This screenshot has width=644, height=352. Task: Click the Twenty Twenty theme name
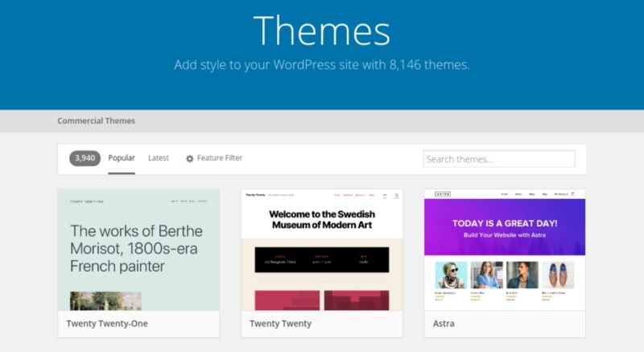pos(280,324)
